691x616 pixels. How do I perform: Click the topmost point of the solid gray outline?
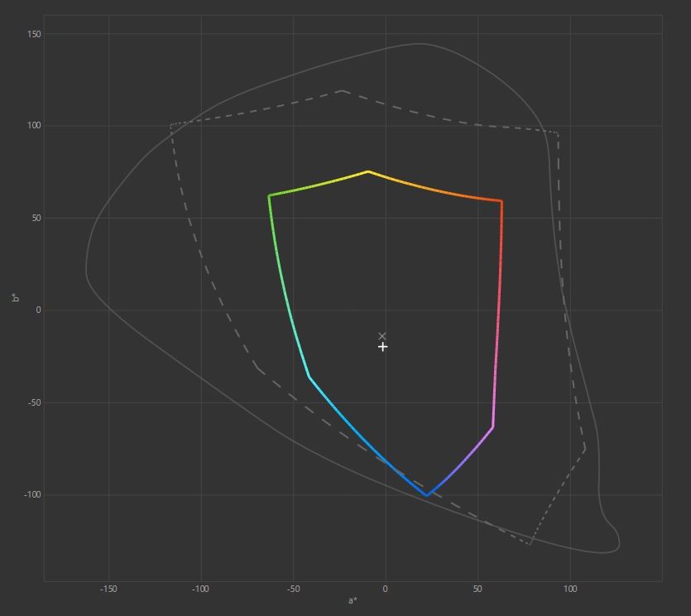click(419, 44)
